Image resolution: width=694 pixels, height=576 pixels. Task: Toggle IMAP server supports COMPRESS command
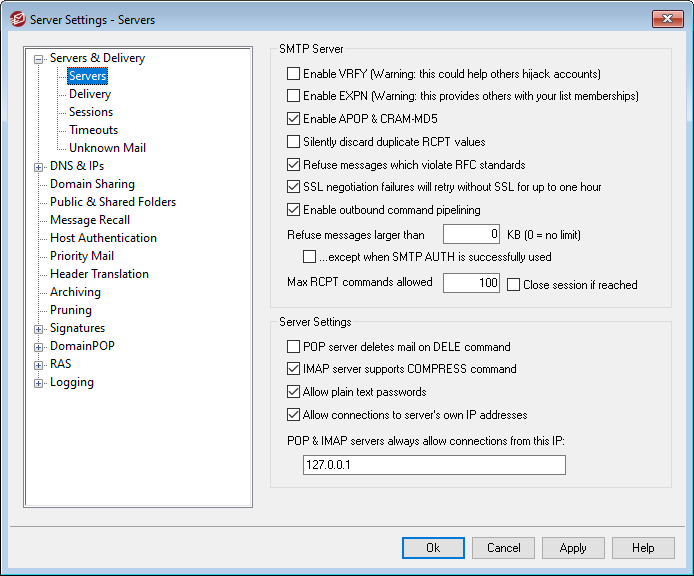(294, 369)
